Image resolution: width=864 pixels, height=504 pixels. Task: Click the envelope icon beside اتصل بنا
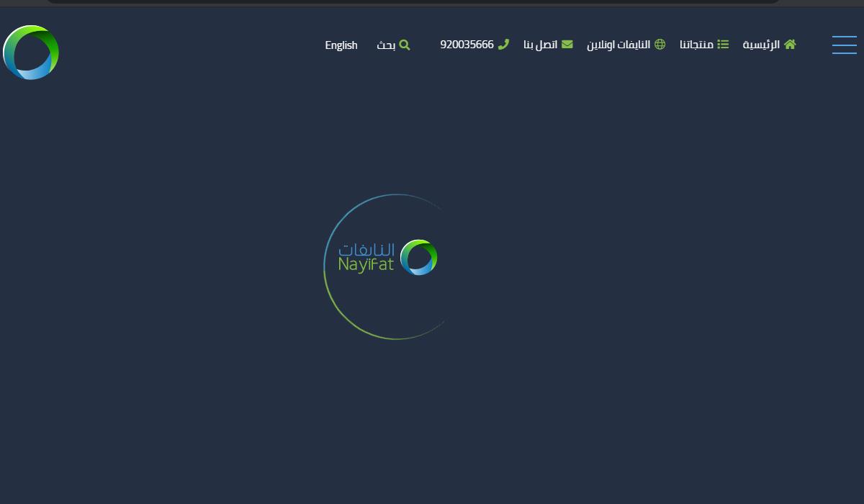(x=567, y=44)
